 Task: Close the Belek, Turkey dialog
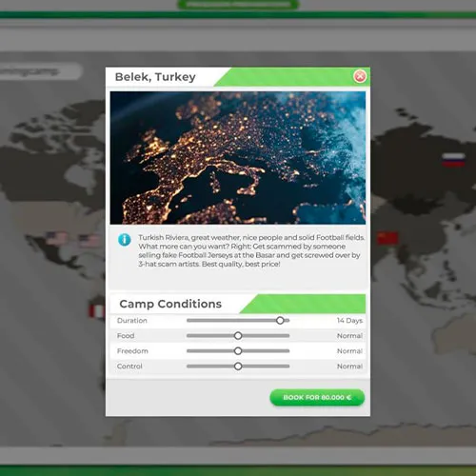pyautogui.click(x=360, y=76)
